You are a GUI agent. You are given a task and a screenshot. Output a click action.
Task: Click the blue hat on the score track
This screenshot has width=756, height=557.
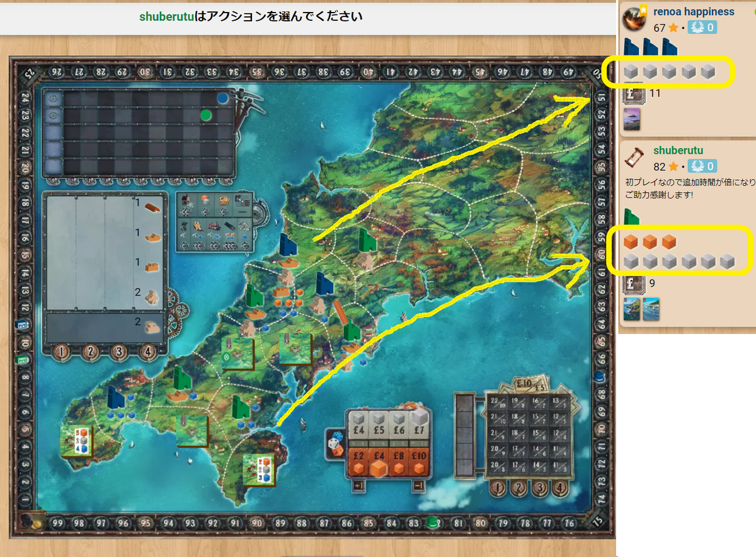click(x=600, y=377)
